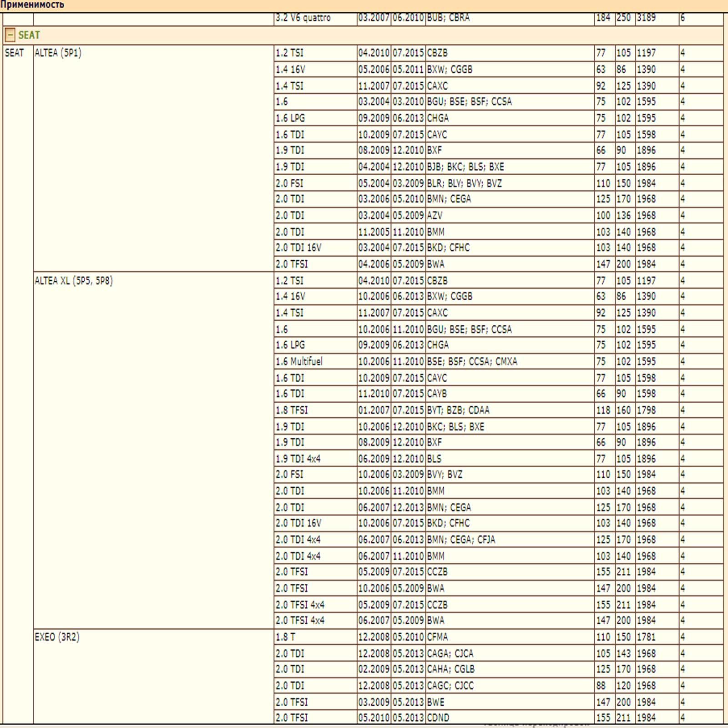Click the 1.8 TFSI engine cell
The height and width of the screenshot is (728, 728).
point(292,410)
